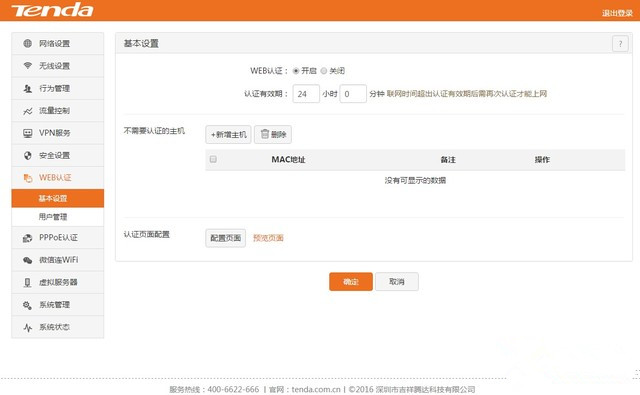The image size is (640, 395).
Task: Click the 操作 column header
Action: tap(542, 160)
